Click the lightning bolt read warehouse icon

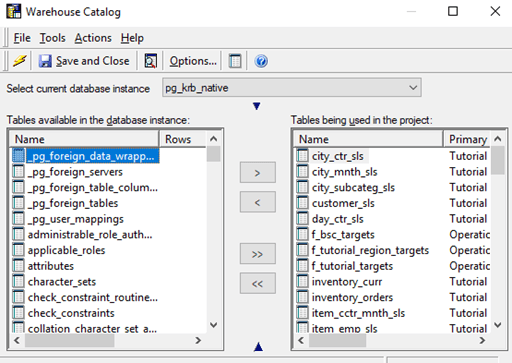click(19, 61)
